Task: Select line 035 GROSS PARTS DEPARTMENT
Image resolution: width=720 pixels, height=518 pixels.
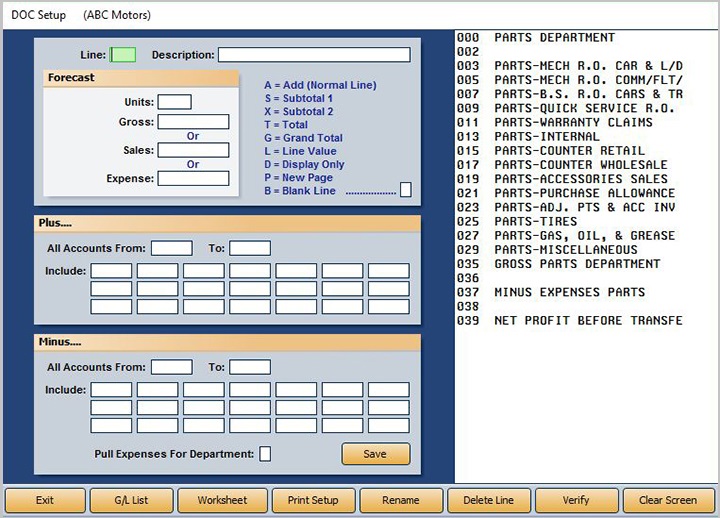Action: pos(577,264)
